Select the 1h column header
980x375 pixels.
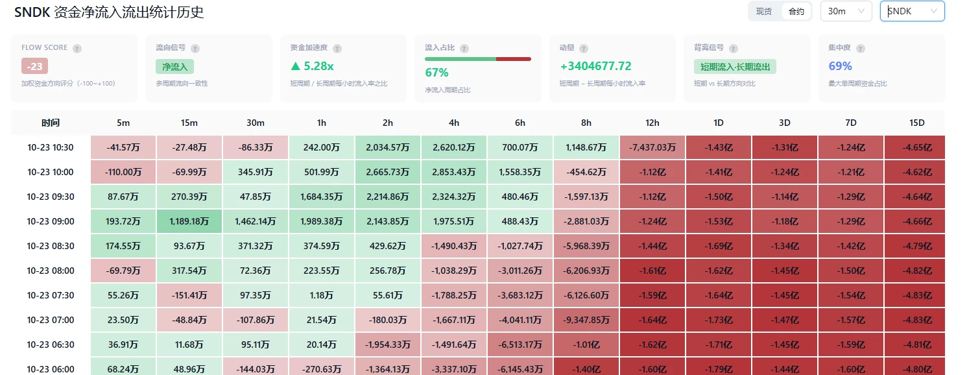click(322, 123)
